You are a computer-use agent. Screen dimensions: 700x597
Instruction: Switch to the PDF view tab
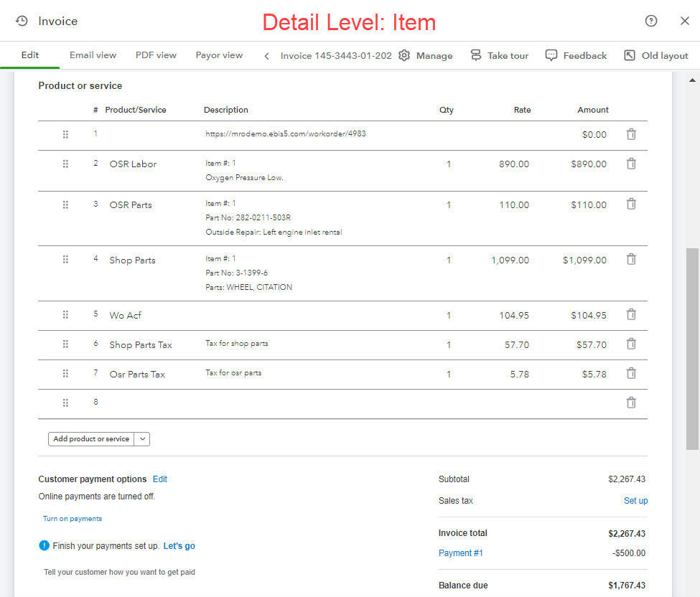[156, 55]
